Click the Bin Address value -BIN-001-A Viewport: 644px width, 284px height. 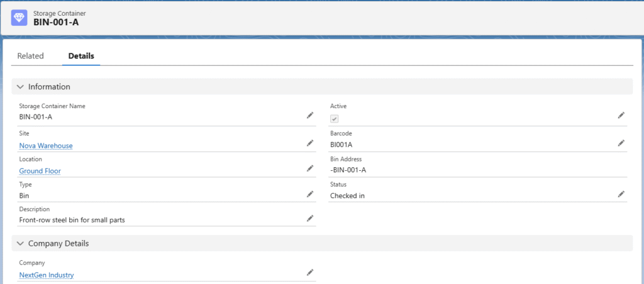coord(348,170)
